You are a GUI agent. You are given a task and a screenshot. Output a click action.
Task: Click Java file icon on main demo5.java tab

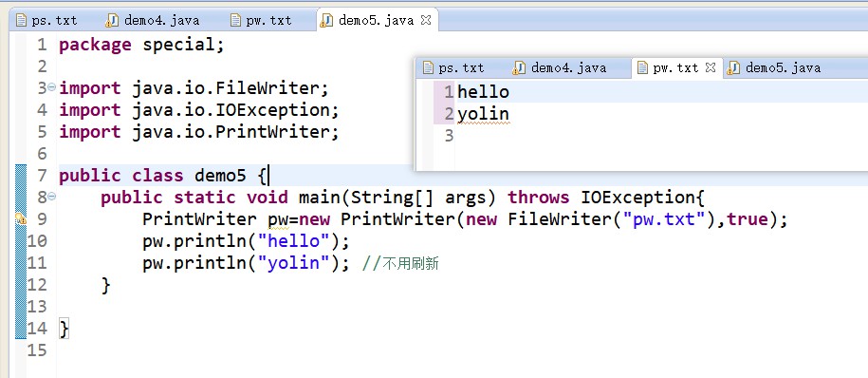(326, 21)
